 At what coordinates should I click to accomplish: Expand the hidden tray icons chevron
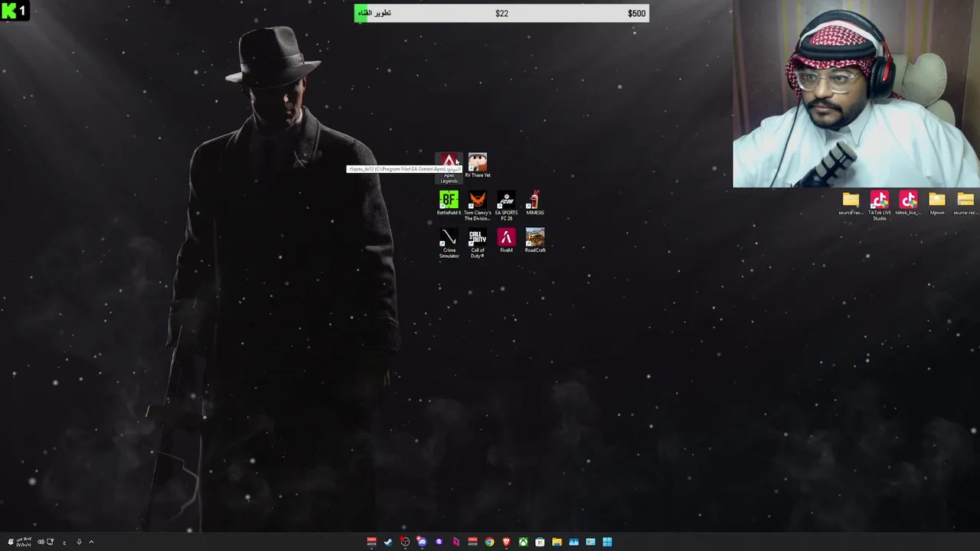click(91, 542)
